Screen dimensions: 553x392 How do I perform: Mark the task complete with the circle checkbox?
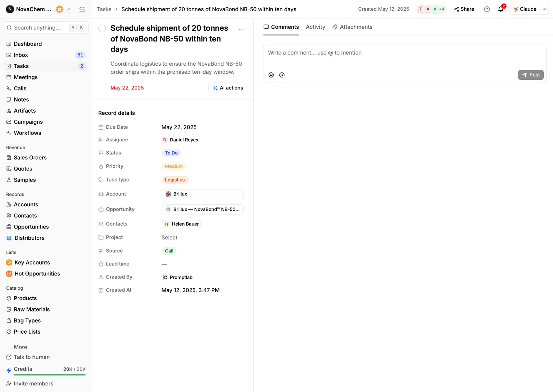click(x=102, y=28)
